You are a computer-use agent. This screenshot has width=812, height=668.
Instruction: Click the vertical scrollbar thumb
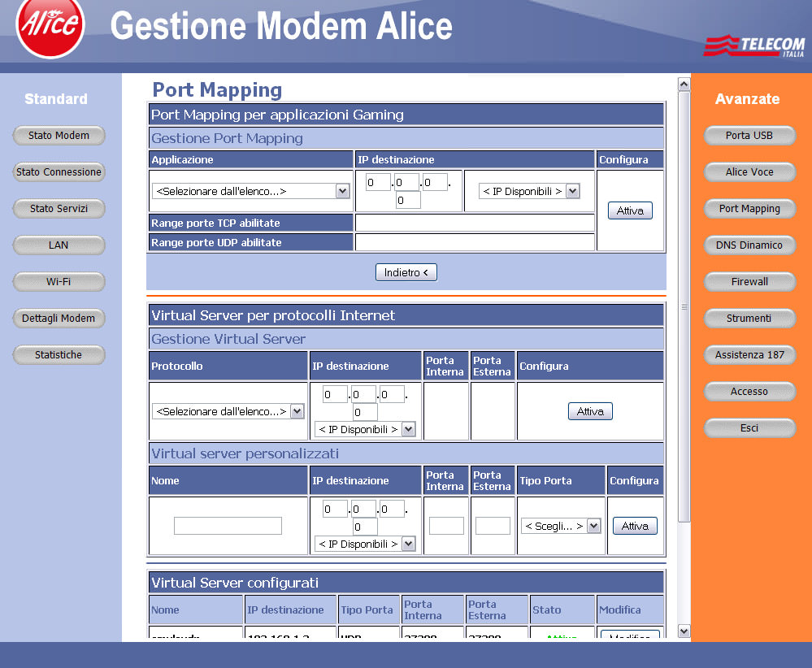click(x=684, y=306)
